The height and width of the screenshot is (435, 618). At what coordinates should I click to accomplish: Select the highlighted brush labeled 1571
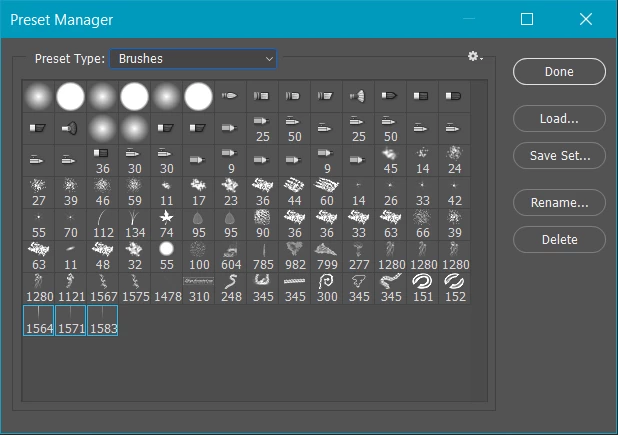[x=71, y=320]
